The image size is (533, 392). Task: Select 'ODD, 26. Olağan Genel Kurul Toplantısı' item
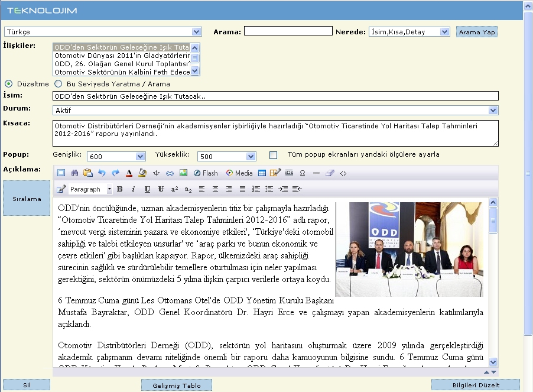[x=122, y=64]
